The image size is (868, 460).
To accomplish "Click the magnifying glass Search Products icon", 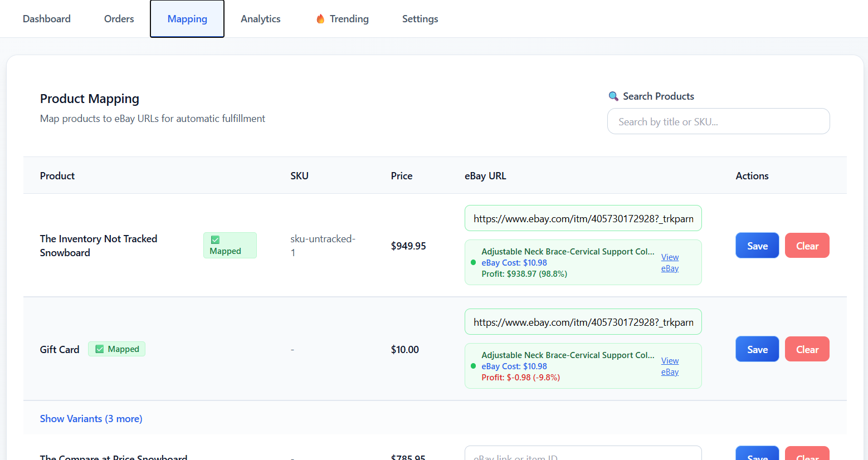I will coord(613,96).
